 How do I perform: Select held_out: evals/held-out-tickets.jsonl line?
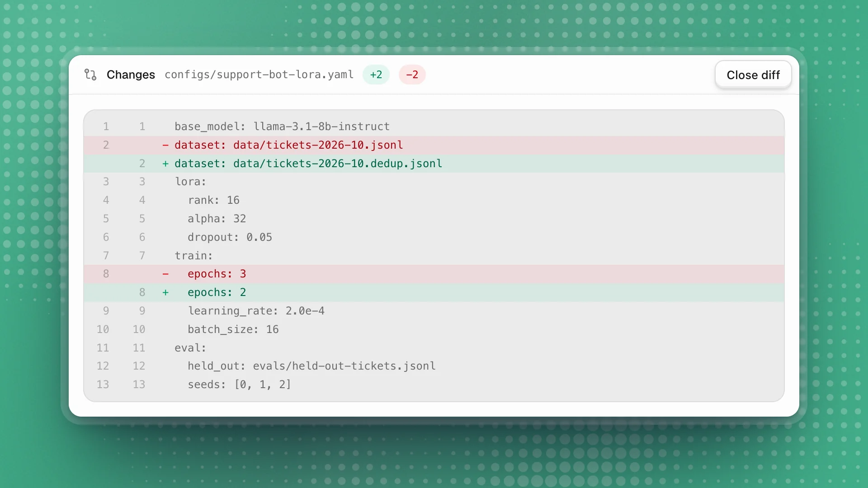(x=434, y=366)
